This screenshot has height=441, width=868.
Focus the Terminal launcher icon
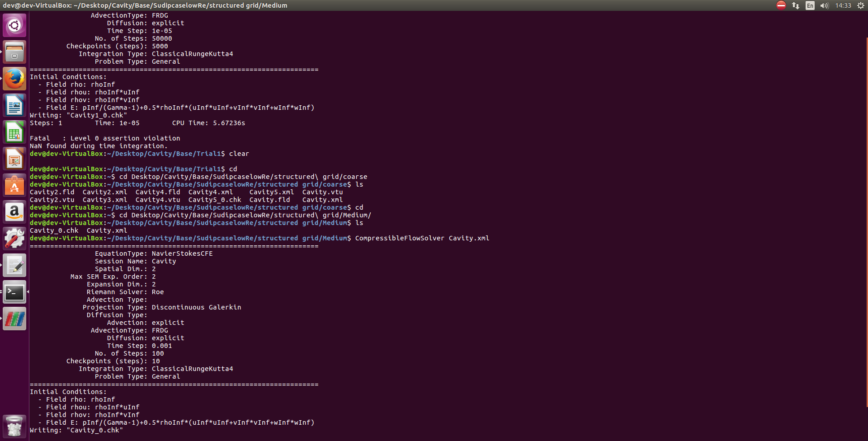[14, 292]
